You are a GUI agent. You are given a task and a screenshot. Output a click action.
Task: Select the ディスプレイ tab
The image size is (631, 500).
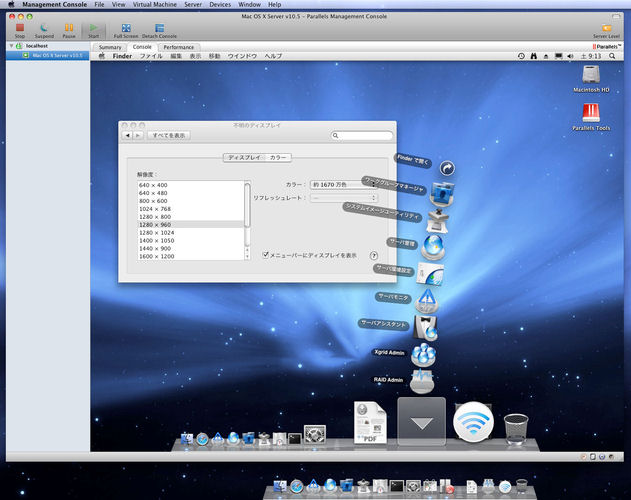point(244,157)
